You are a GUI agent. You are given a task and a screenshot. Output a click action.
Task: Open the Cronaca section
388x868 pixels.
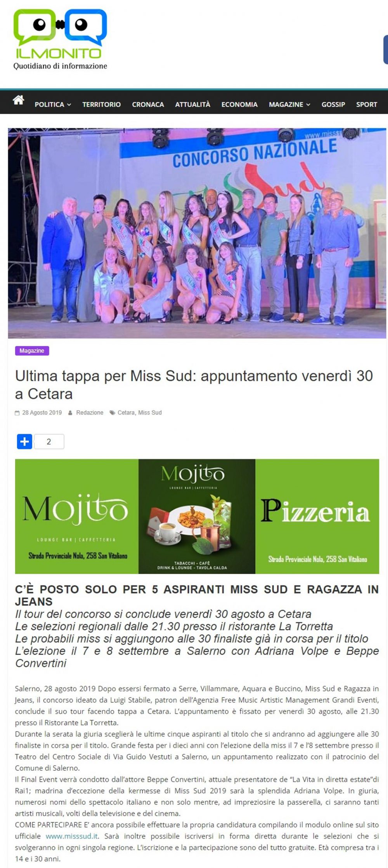pyautogui.click(x=148, y=104)
